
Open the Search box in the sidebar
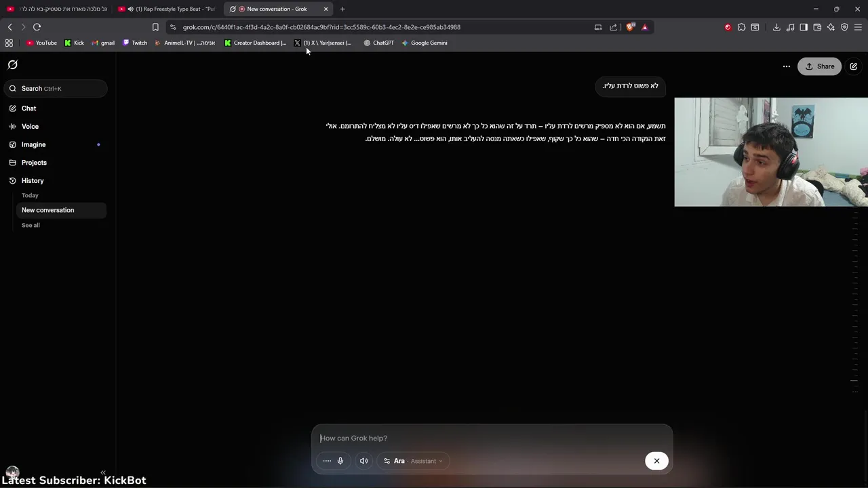pyautogui.click(x=54, y=89)
